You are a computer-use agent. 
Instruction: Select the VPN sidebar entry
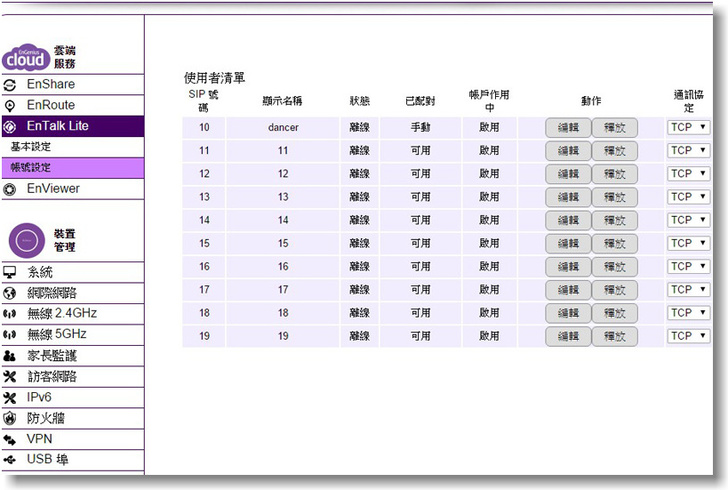point(40,440)
